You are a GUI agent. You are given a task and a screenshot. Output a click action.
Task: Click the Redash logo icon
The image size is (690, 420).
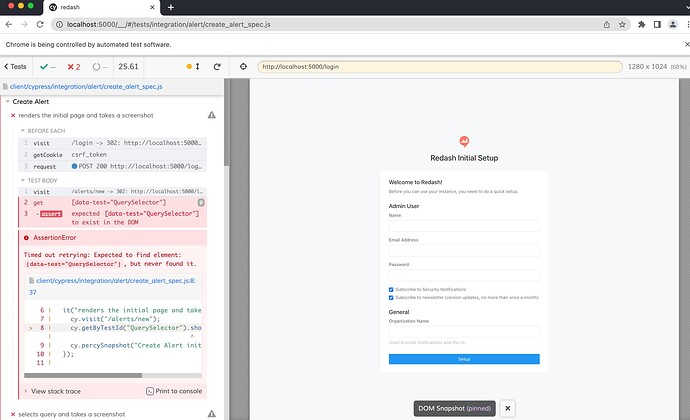(464, 141)
